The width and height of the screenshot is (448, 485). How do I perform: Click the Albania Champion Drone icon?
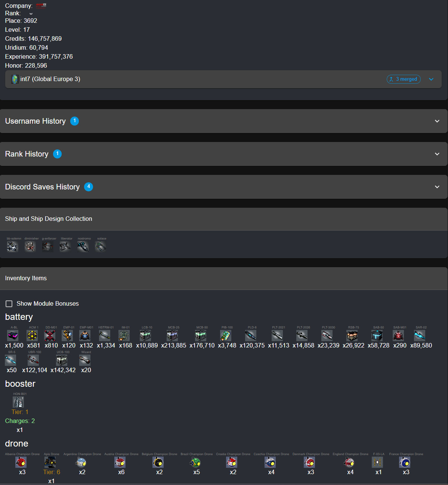pos(21,462)
